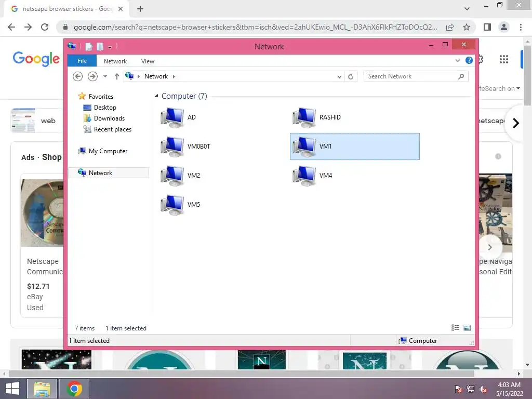Screen dimensions: 532x399
Task: Open a new Chrome tab
Action: [x=140, y=9]
